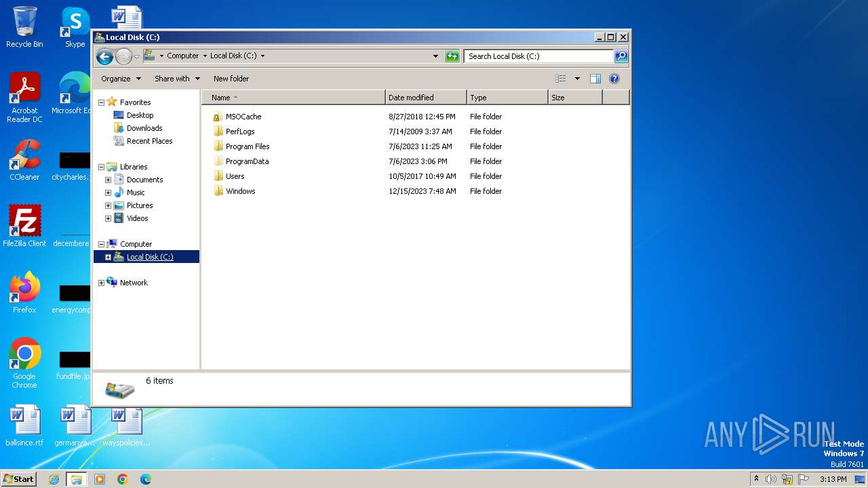Viewport: 868px width, 488px height.
Task: Select the ProgramData folder
Action: point(247,161)
